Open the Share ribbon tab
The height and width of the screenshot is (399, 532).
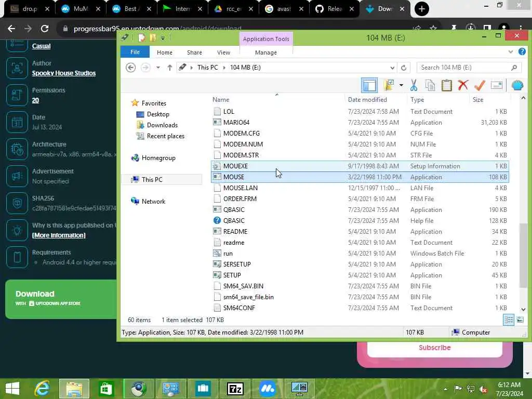point(194,52)
